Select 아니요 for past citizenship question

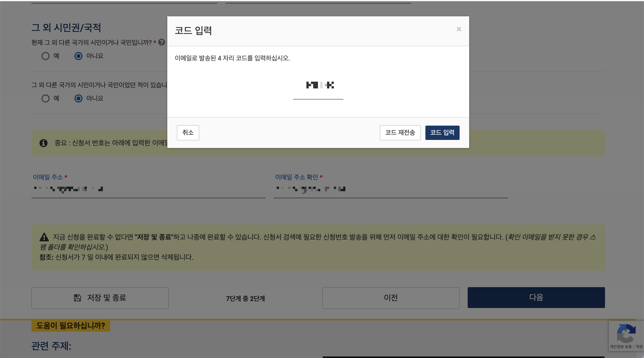tap(78, 98)
